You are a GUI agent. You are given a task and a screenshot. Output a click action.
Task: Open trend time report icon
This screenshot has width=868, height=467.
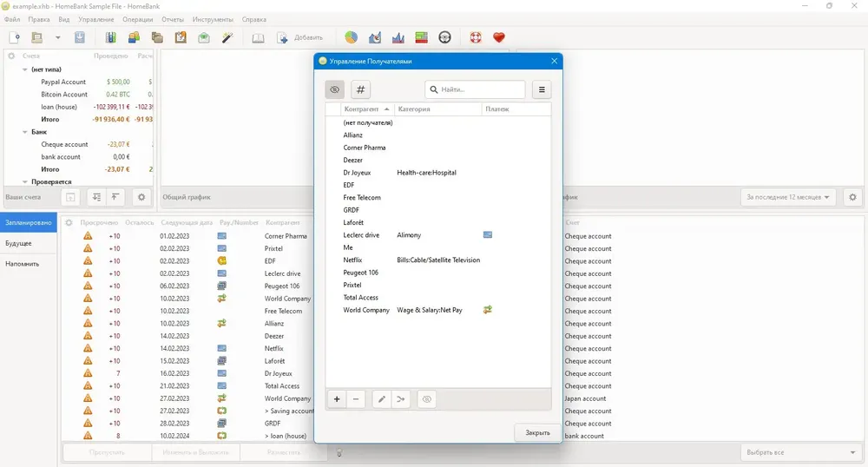[x=375, y=37]
